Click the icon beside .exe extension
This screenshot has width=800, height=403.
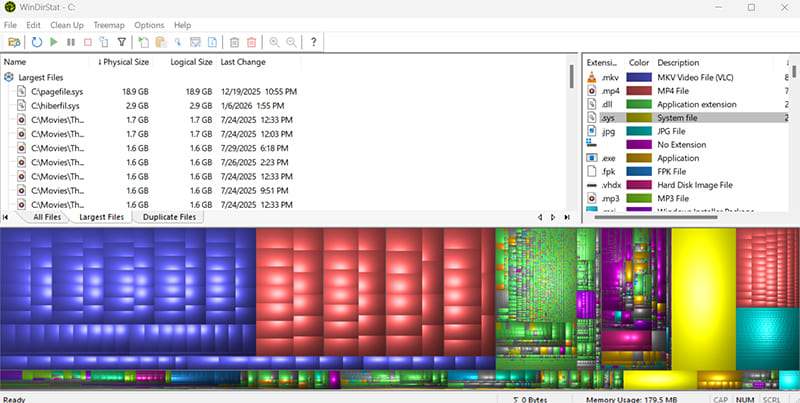point(592,158)
